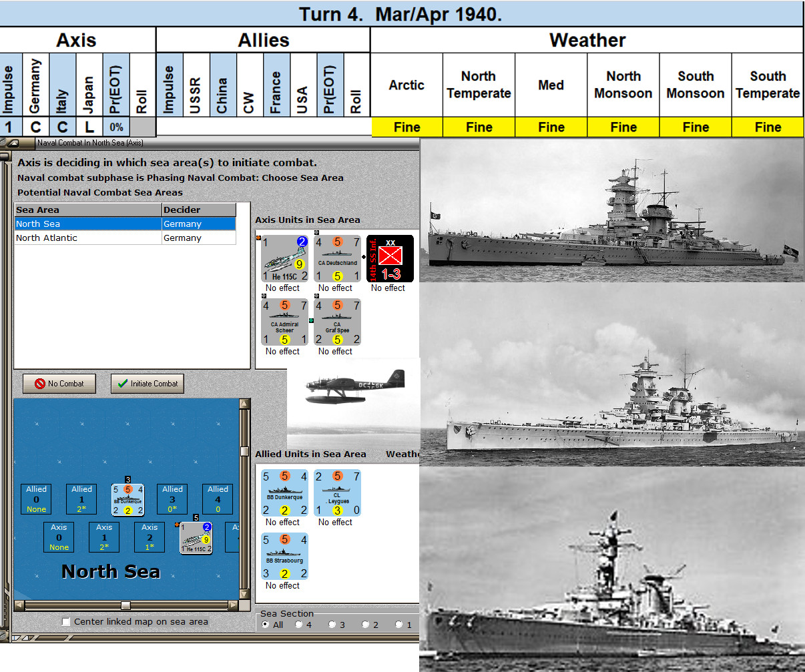Image resolution: width=805 pixels, height=672 pixels.
Task: Click the China column header in Allies table
Action: click(222, 85)
